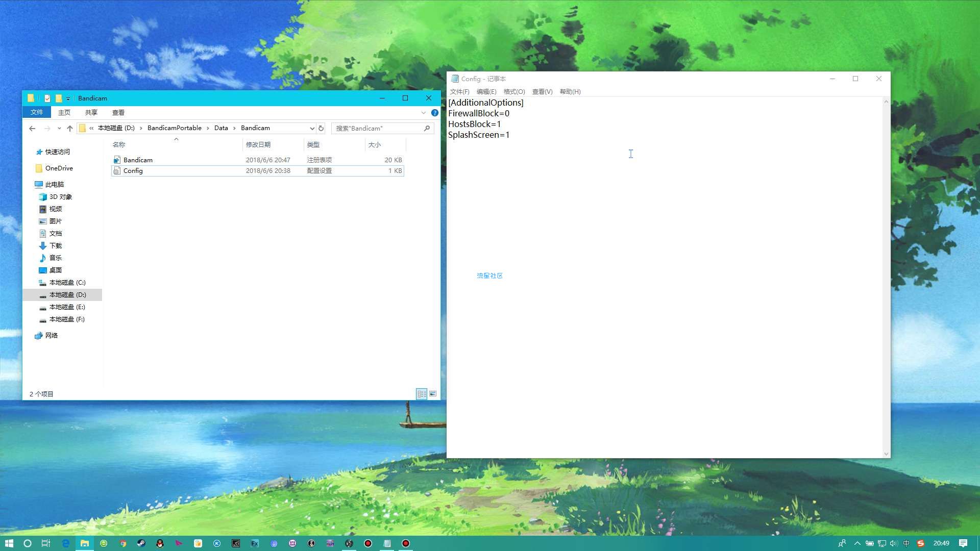This screenshot has height=551, width=980.
Task: Sort files by 修改日期 column header
Action: pyautogui.click(x=273, y=145)
